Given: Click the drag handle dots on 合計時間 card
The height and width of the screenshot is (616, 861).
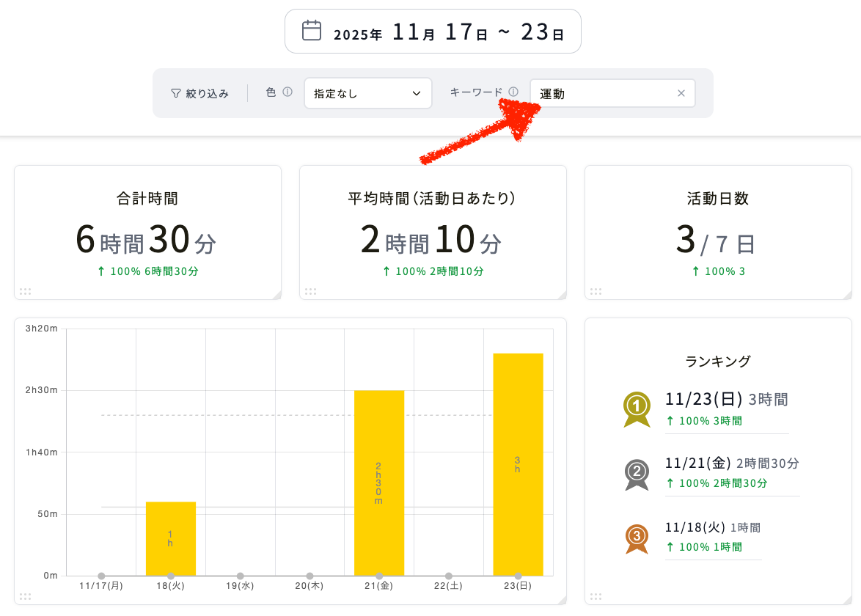Looking at the screenshot, I should tap(25, 292).
